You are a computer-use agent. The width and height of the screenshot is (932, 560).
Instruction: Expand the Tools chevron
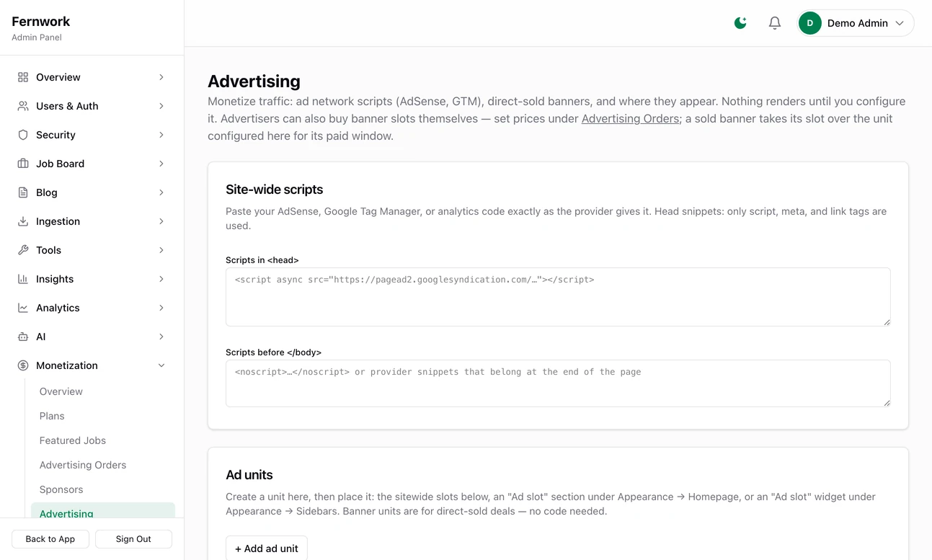pos(161,250)
